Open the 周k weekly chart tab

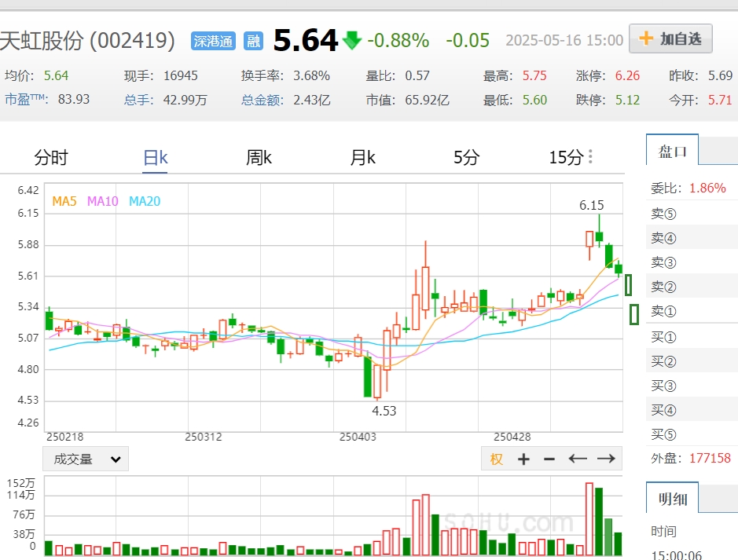coord(259,158)
